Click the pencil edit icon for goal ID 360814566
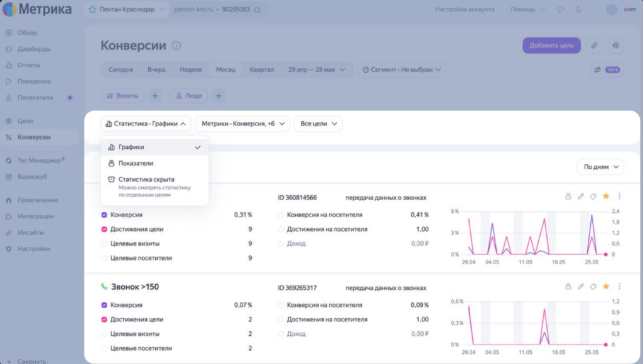643x364 pixels. point(581,196)
